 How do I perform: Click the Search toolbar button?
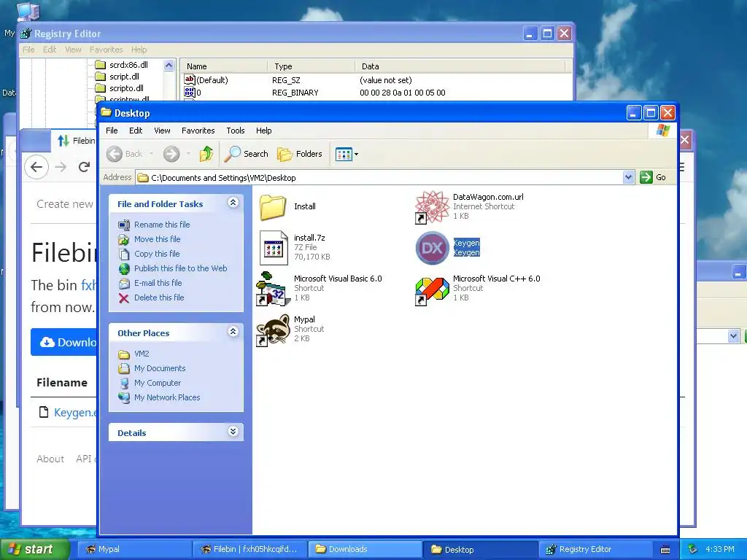coord(246,154)
